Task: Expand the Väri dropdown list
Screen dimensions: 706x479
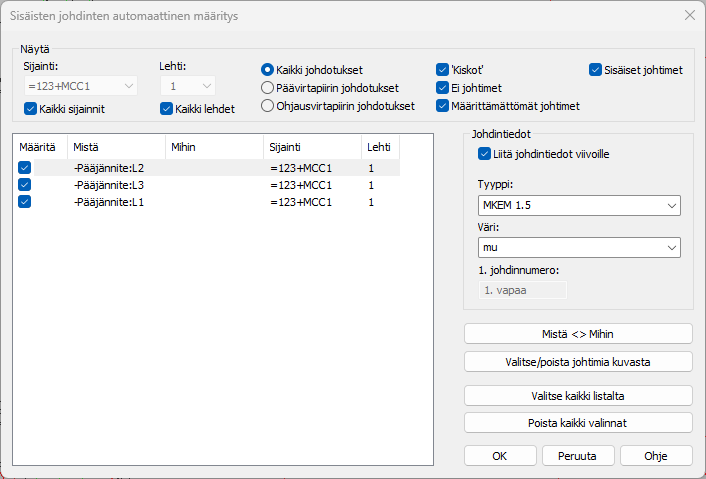Action: pos(578,248)
